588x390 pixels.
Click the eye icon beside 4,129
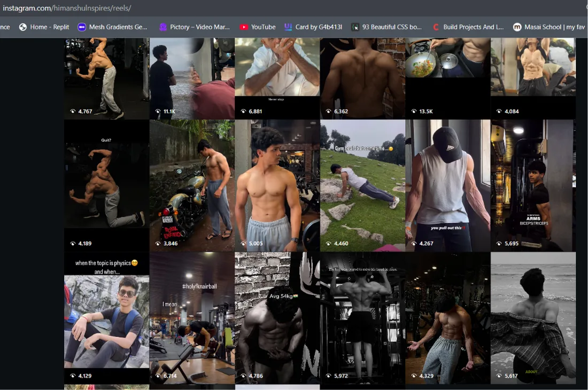(x=73, y=376)
